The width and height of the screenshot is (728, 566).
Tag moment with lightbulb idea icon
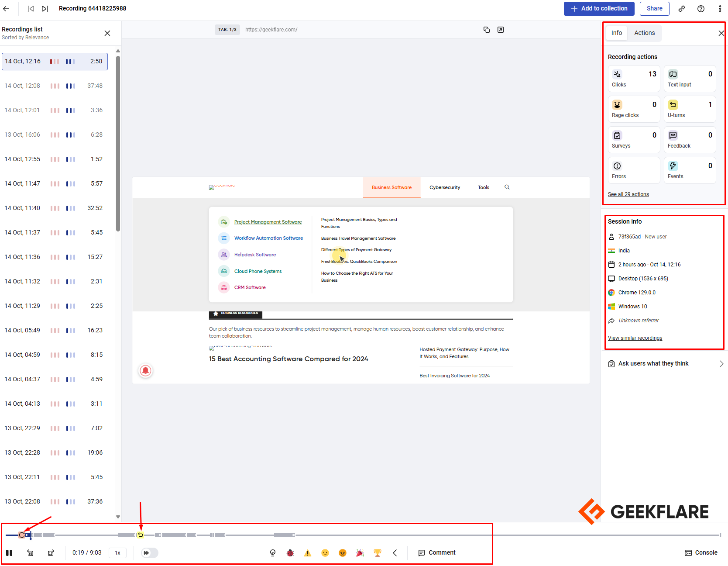click(x=273, y=553)
